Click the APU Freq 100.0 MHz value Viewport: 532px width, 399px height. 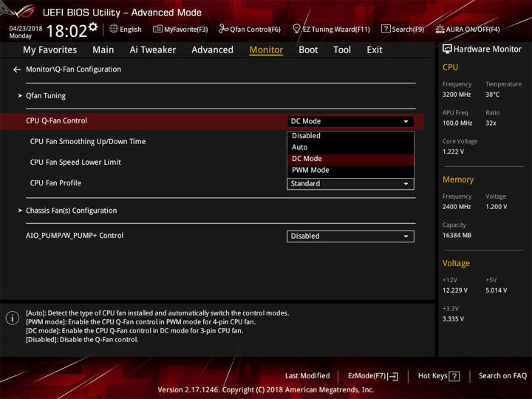point(457,123)
